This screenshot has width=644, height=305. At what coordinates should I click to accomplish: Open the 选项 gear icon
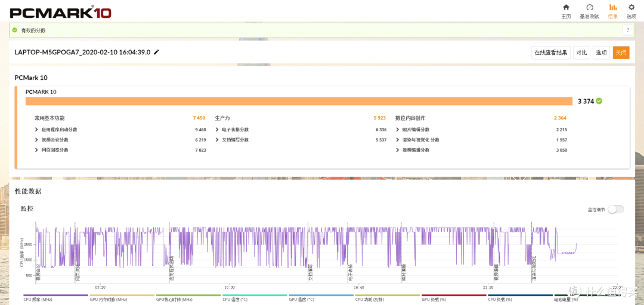(631, 7)
